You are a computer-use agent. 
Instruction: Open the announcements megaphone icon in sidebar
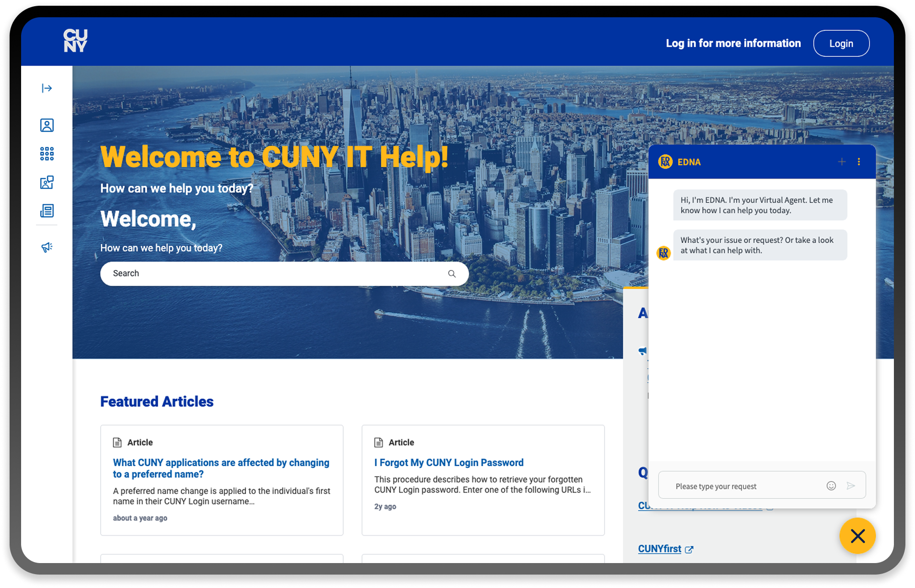(x=47, y=247)
